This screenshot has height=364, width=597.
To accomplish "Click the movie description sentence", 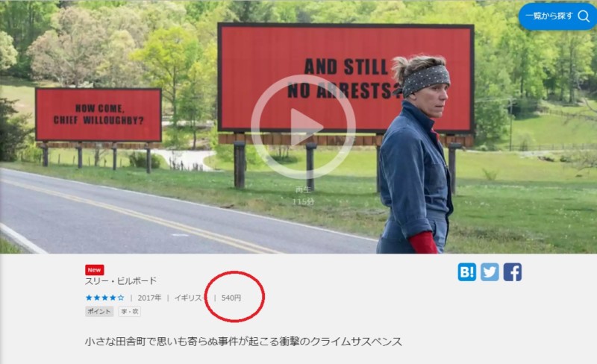I will pos(243,342).
